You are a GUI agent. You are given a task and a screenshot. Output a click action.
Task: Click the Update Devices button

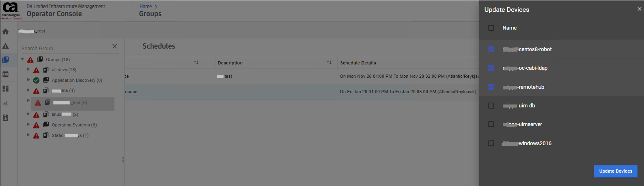tap(615, 171)
